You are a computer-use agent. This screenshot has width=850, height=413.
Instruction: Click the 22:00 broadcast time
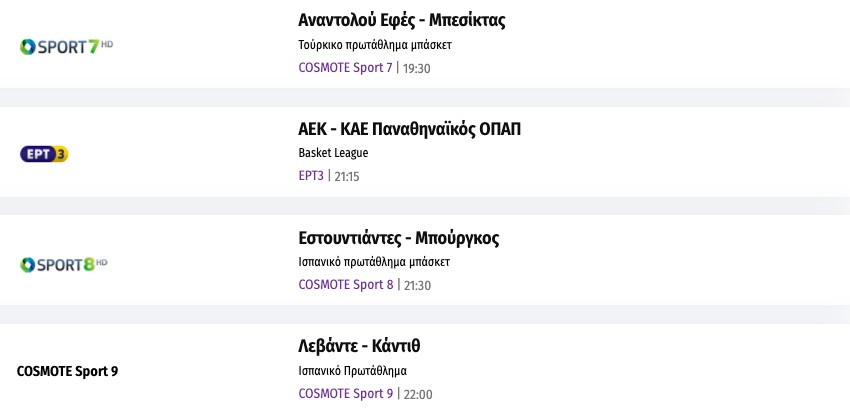tap(417, 395)
